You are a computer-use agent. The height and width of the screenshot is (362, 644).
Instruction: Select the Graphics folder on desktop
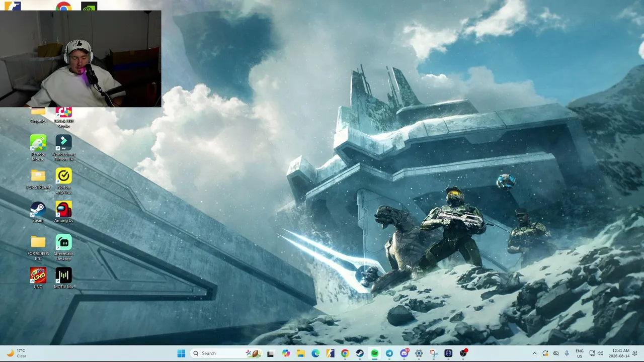38,116
